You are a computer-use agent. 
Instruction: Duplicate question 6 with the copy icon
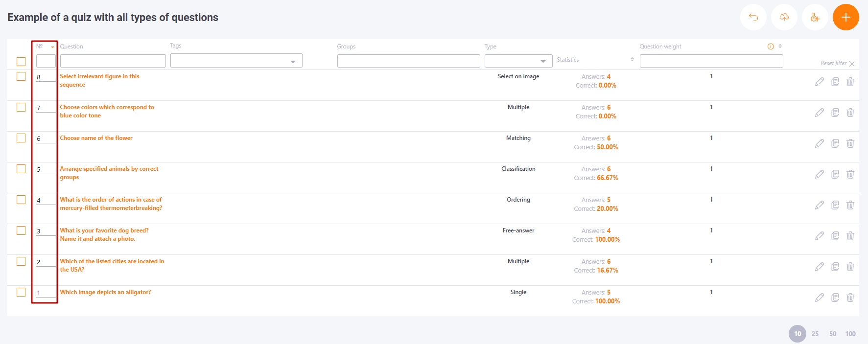coord(835,143)
